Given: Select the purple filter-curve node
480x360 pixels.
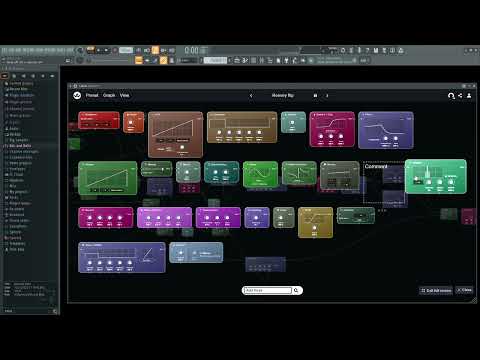Looking at the screenshot, I should tap(386, 130).
